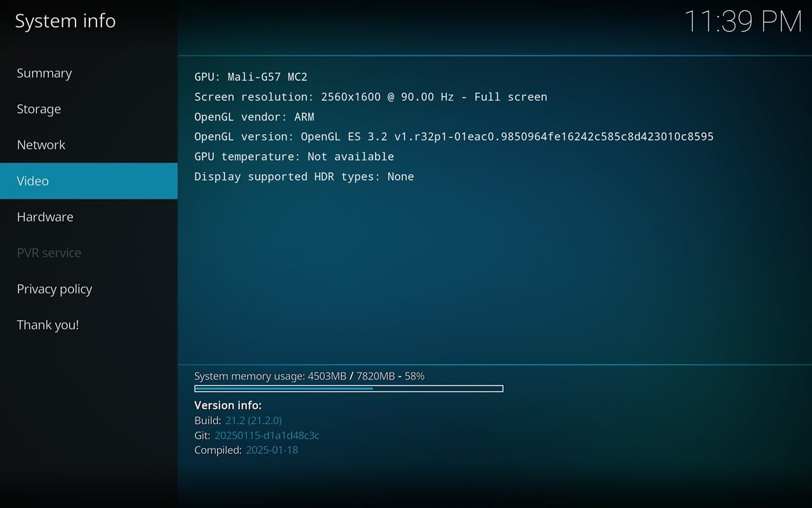Click the Git revision hash value
The width and height of the screenshot is (812, 508).
click(x=266, y=436)
